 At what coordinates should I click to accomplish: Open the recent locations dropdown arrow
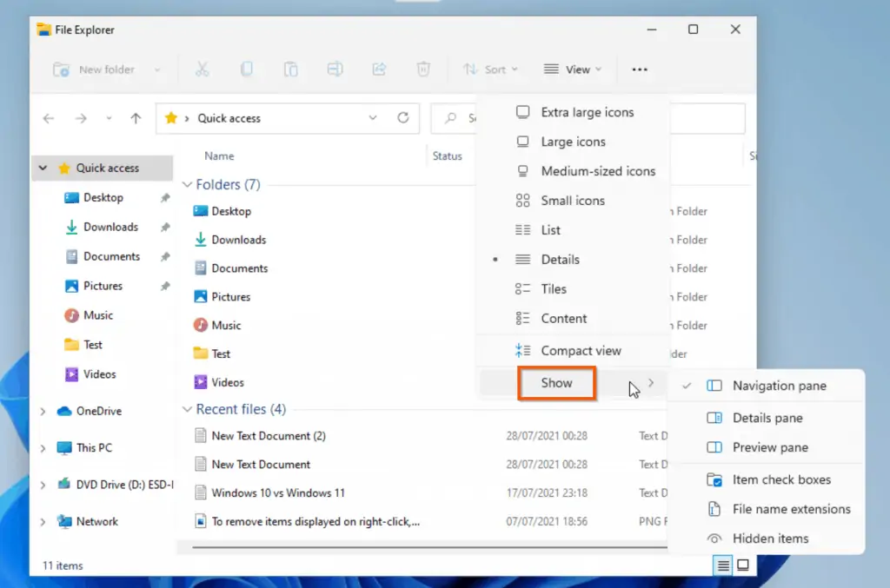[109, 118]
